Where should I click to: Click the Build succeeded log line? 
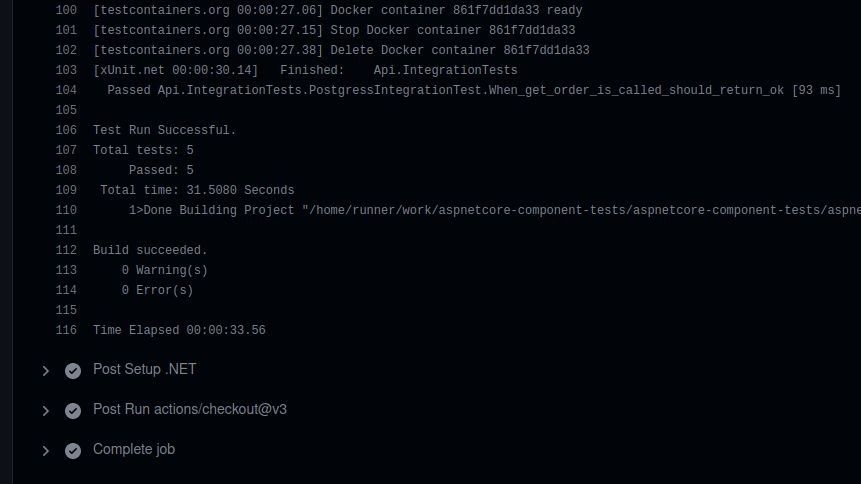[x=150, y=251]
